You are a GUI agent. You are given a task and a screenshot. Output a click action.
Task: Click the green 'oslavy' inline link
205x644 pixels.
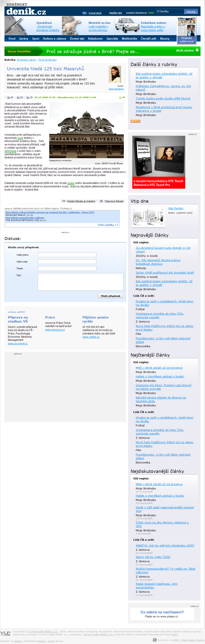tap(71, 183)
